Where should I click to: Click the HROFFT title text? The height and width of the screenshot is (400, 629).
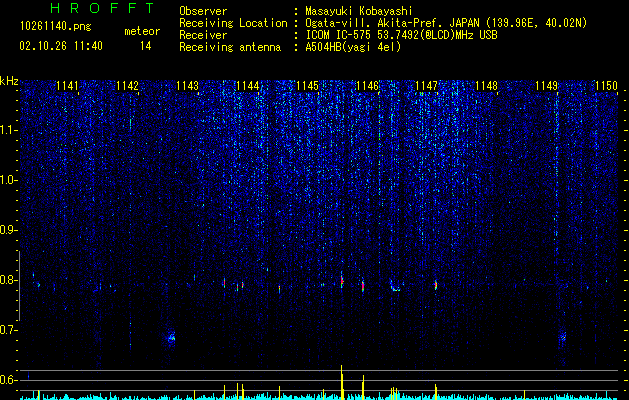click(x=102, y=8)
